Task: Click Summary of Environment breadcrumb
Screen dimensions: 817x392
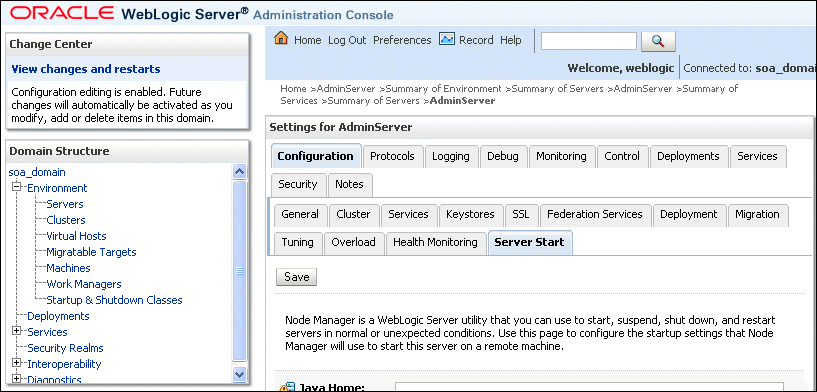Action: (443, 89)
